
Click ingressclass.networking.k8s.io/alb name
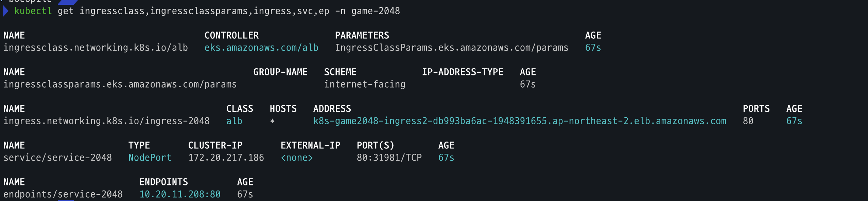pyautogui.click(x=96, y=48)
